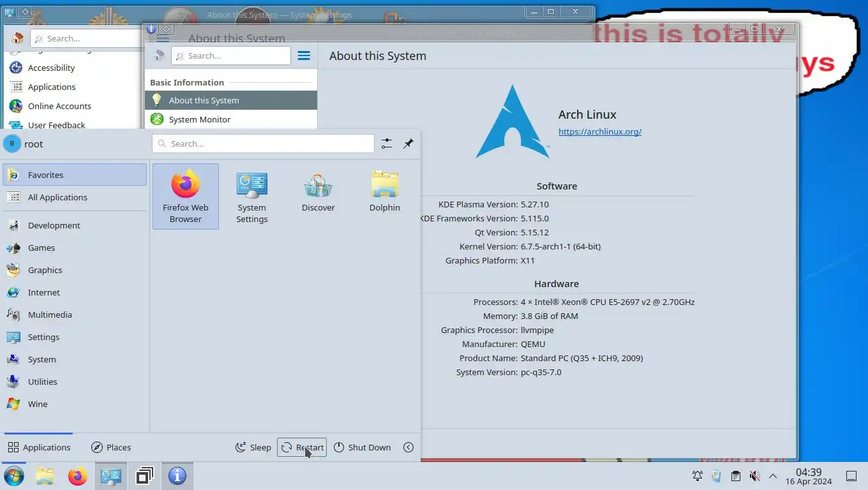Image resolution: width=868 pixels, height=490 pixels.
Task: Open the Graphics category
Action: [75, 270]
